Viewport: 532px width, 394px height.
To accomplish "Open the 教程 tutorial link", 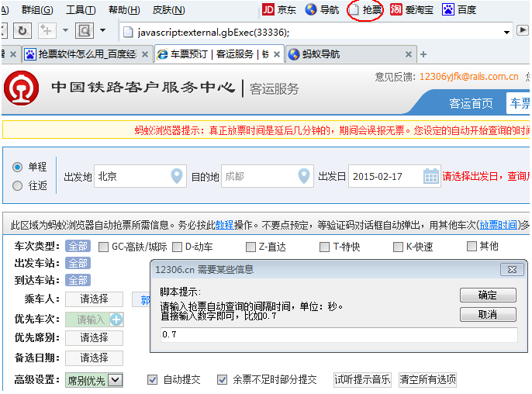I will point(224,225).
